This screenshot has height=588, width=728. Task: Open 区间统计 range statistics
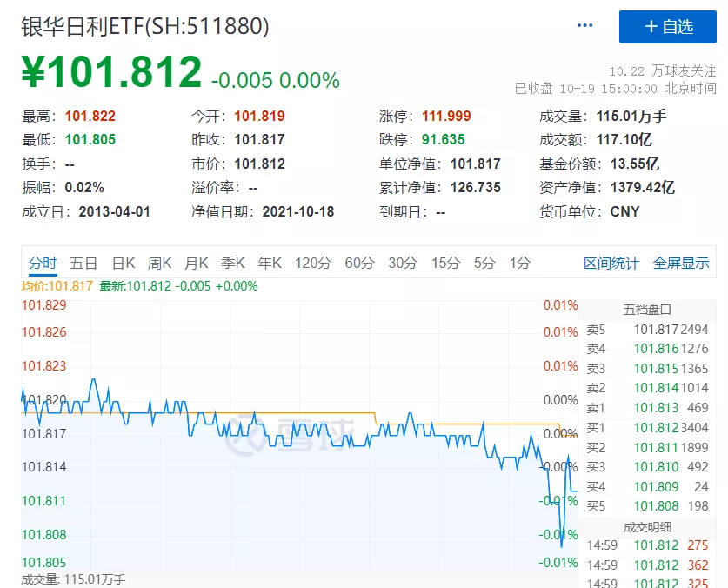point(611,263)
